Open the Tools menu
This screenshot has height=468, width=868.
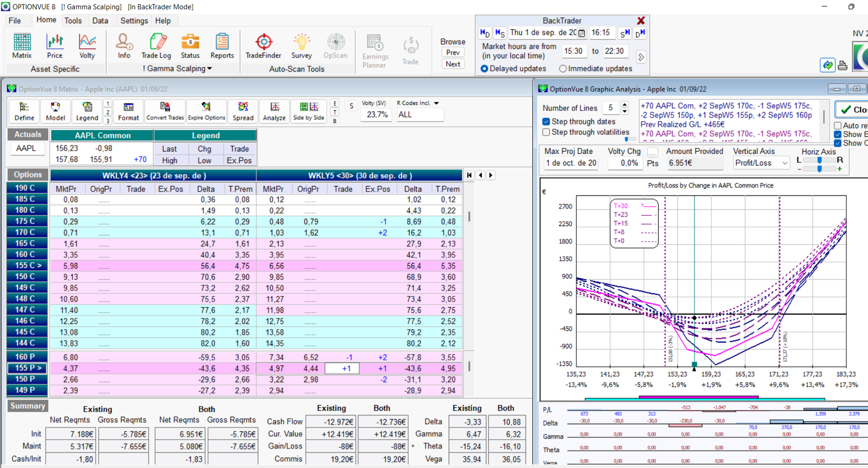73,21
